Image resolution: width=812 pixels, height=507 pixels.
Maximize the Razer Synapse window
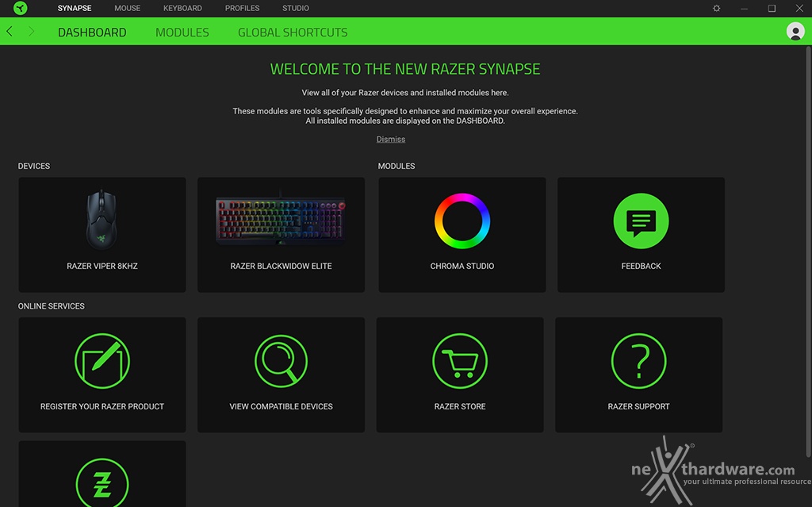point(772,8)
